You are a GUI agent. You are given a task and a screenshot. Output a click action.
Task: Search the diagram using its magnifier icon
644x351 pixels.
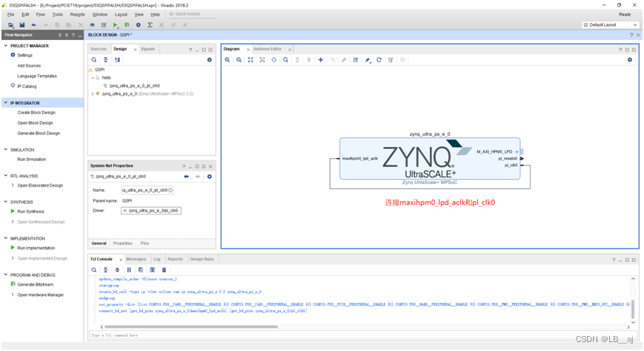(285, 59)
